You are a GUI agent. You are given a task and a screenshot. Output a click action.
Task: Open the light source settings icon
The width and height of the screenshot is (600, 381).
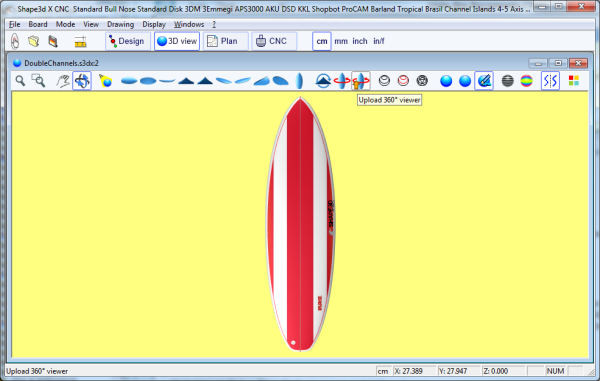tap(105, 81)
